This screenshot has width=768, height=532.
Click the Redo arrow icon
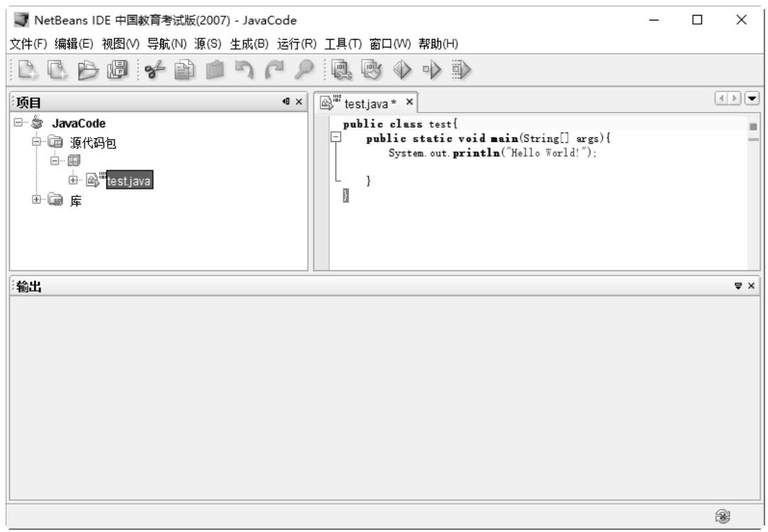274,70
